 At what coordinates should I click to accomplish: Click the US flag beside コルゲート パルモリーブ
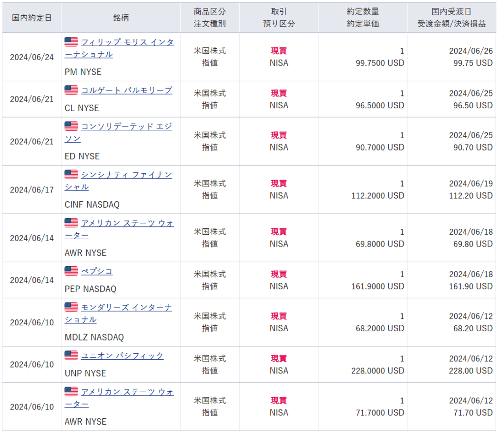tap(71, 91)
